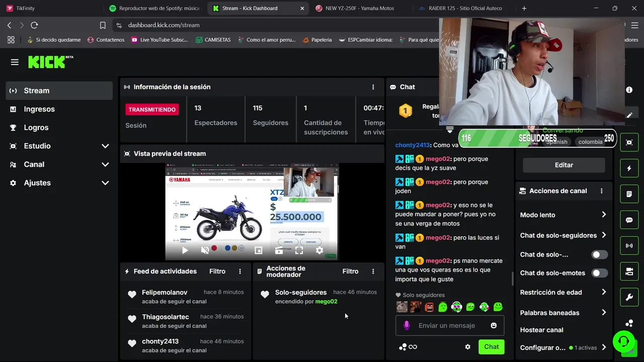Open CAMISETAS bookmark
Image resolution: width=644 pixels, height=362 pixels.
coord(213,40)
